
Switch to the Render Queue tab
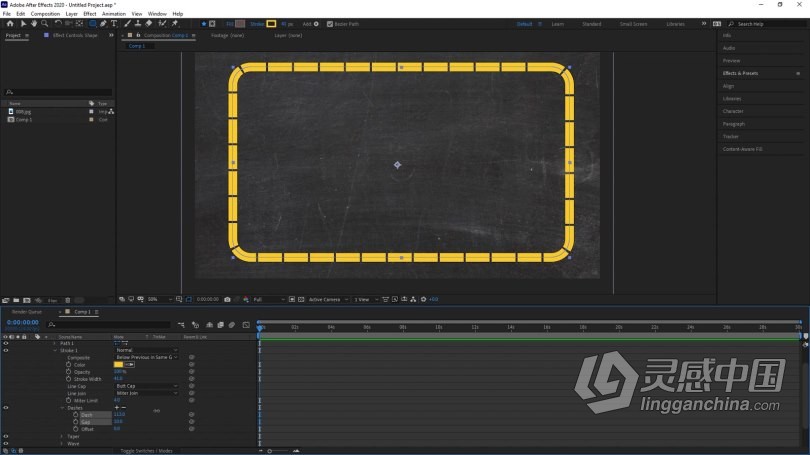click(27, 312)
